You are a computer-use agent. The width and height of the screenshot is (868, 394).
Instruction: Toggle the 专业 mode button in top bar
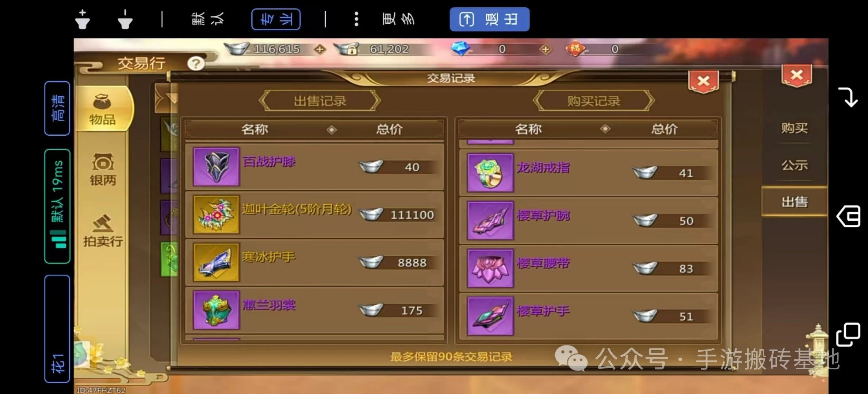pyautogui.click(x=276, y=19)
